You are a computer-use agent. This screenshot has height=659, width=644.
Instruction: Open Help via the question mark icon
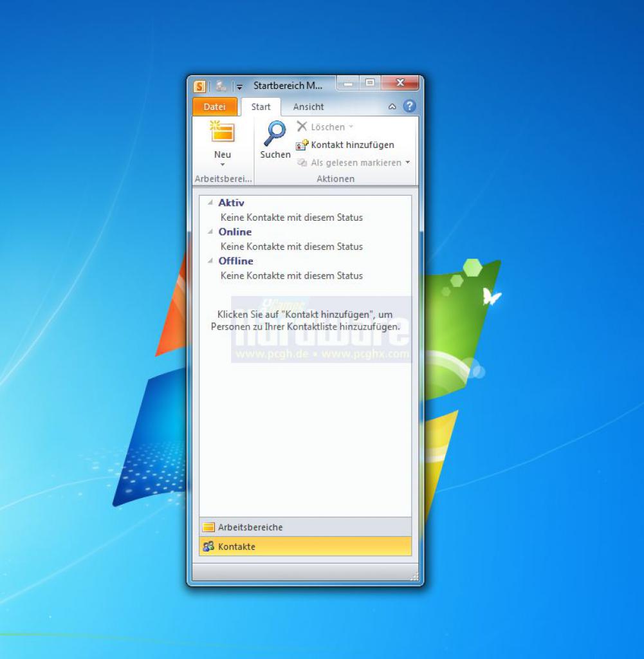pyautogui.click(x=410, y=106)
